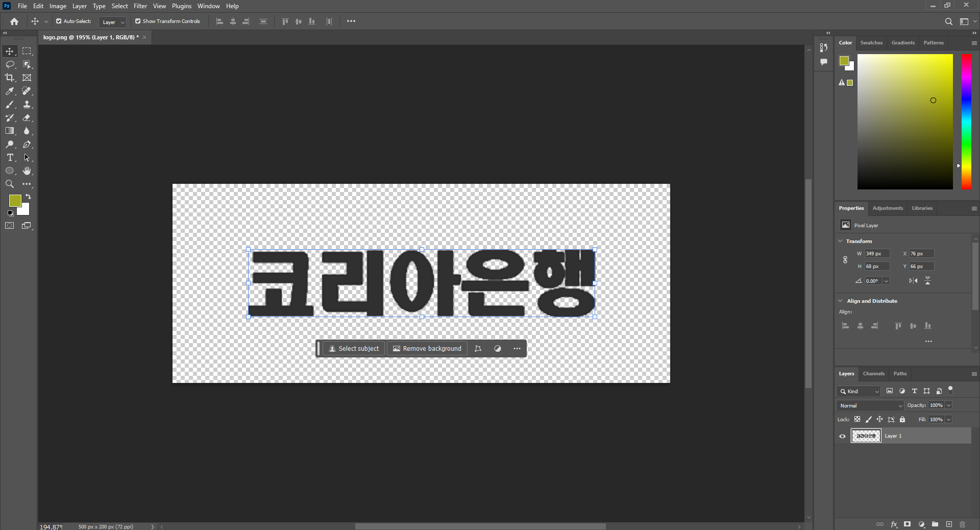Image resolution: width=980 pixels, height=530 pixels.
Task: Select the Rectangular Marquee tool
Action: click(27, 51)
